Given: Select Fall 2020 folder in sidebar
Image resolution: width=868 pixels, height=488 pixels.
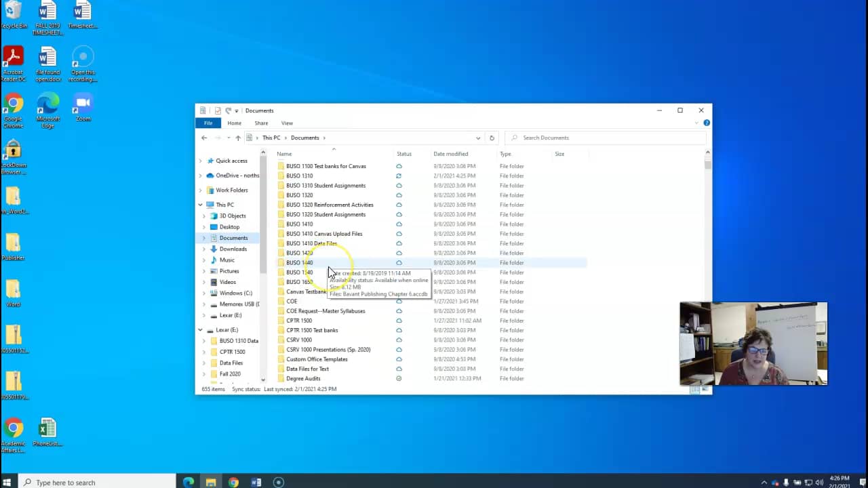Looking at the screenshot, I should click(x=230, y=373).
